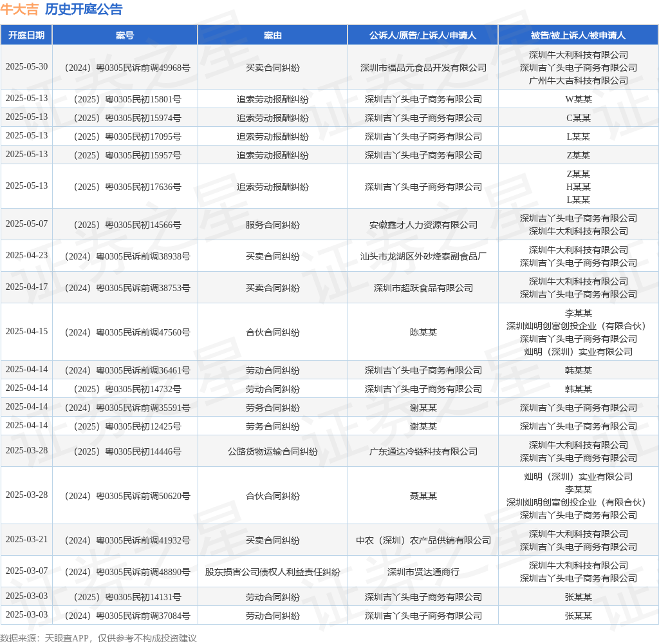The height and width of the screenshot is (644, 659).
Task: Select date cell 2025-05-07
Action: point(26,223)
